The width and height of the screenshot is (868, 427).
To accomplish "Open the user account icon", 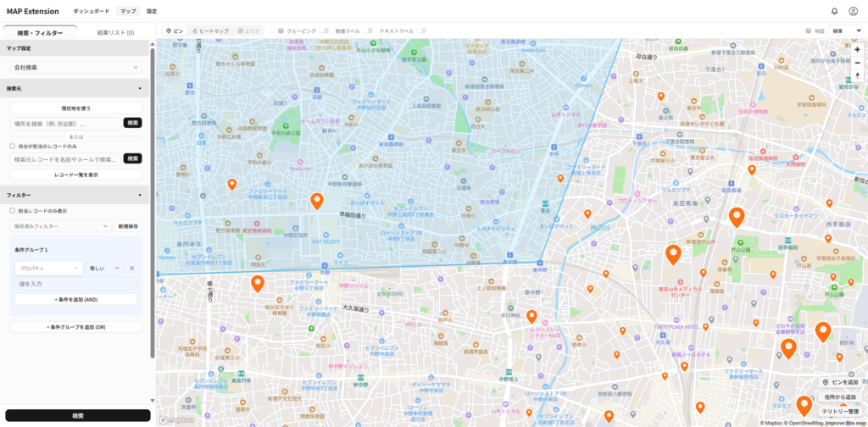I will click(x=853, y=11).
